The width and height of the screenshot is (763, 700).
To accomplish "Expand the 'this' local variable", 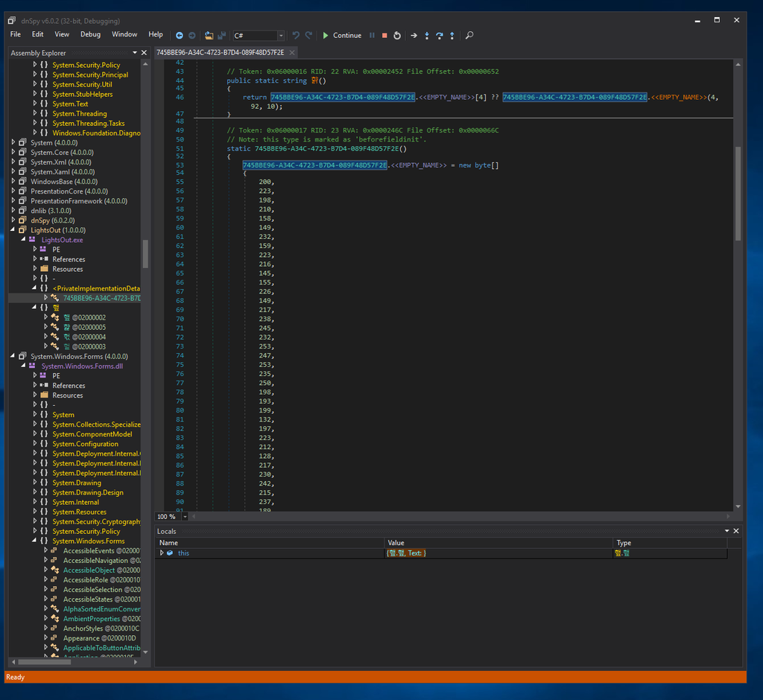I will pyautogui.click(x=162, y=553).
